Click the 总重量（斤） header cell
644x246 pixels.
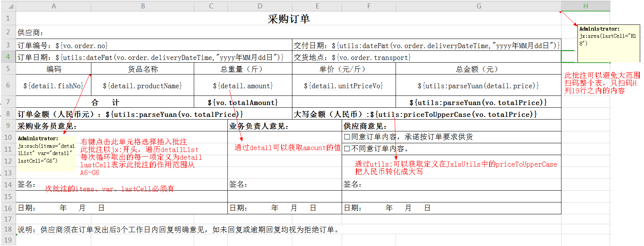[x=243, y=69]
